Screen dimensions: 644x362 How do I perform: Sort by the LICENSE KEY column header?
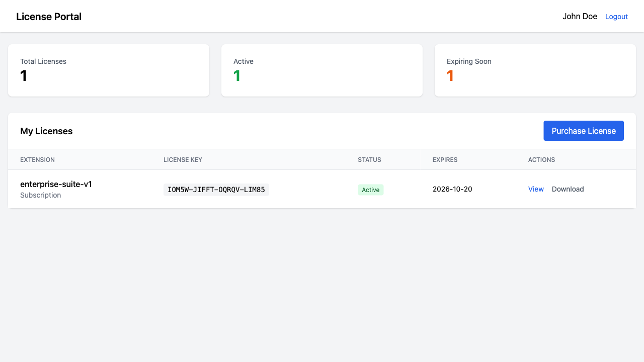pyautogui.click(x=183, y=159)
